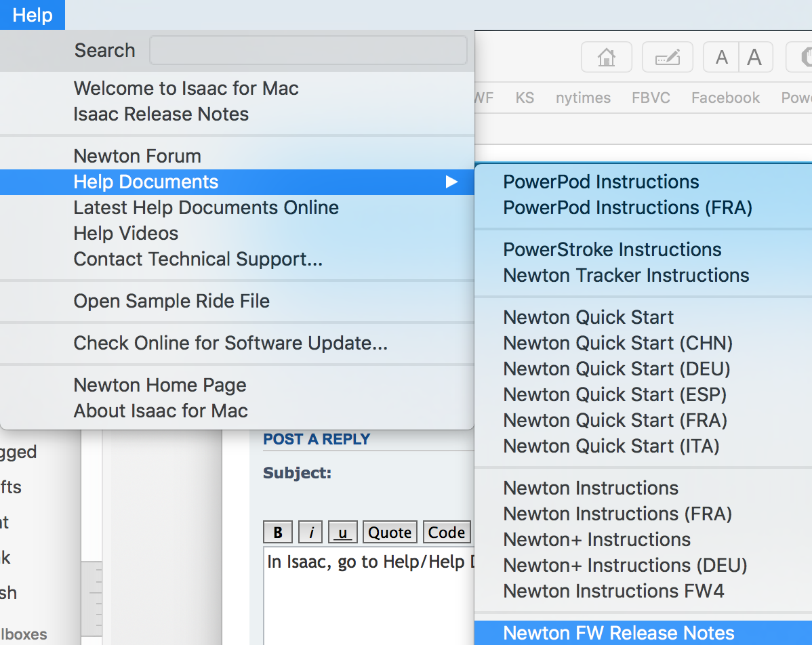Open Newton+ Instructions entry

[x=643, y=540]
